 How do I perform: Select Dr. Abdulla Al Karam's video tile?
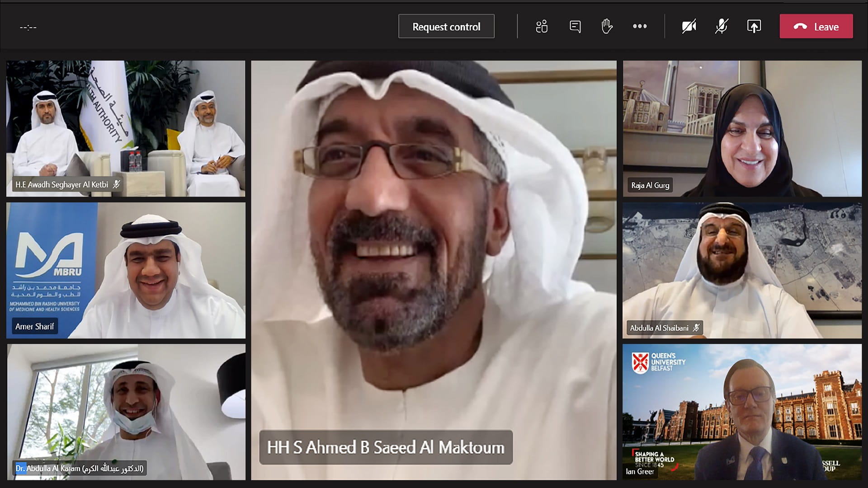[126, 412]
